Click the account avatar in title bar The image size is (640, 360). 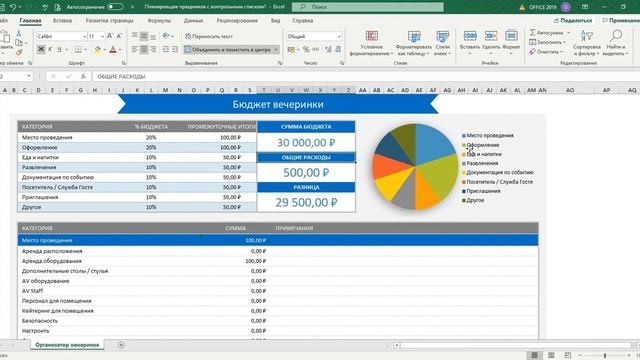(x=566, y=7)
